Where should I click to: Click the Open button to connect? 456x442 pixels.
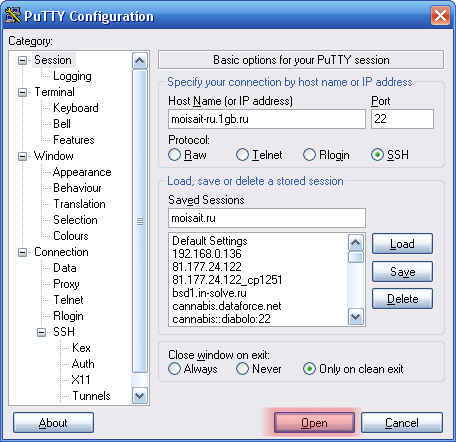pos(314,423)
